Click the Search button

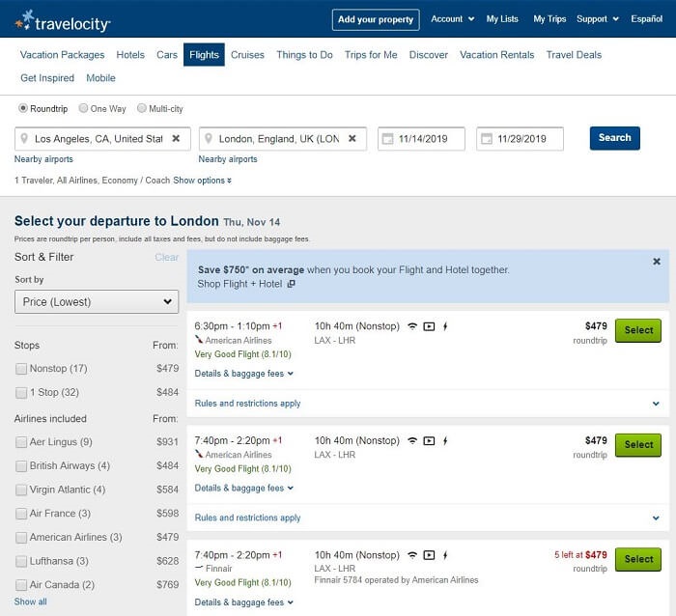click(x=615, y=138)
